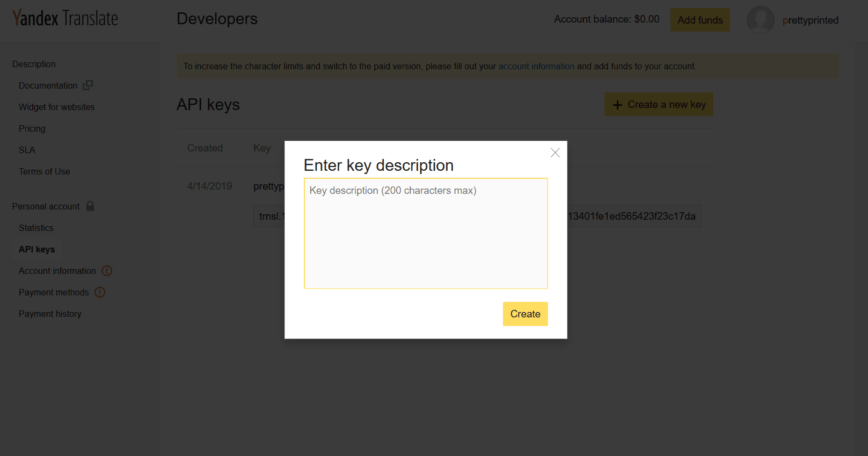Open the Yandex Translate logo link
The image size is (868, 456).
coord(65,19)
